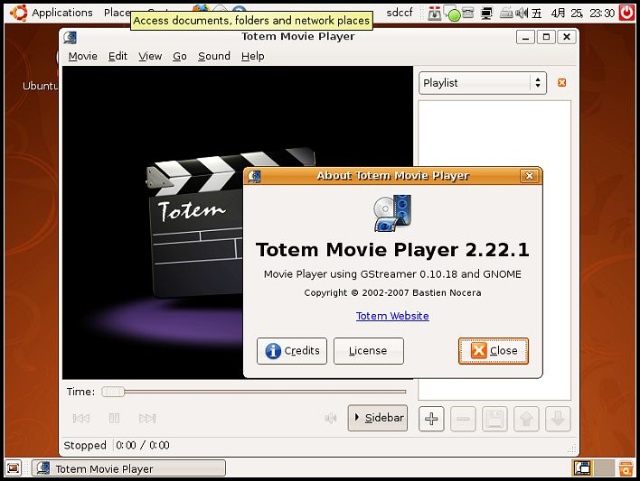
Task: Move playlist item down
Action: 558,419
